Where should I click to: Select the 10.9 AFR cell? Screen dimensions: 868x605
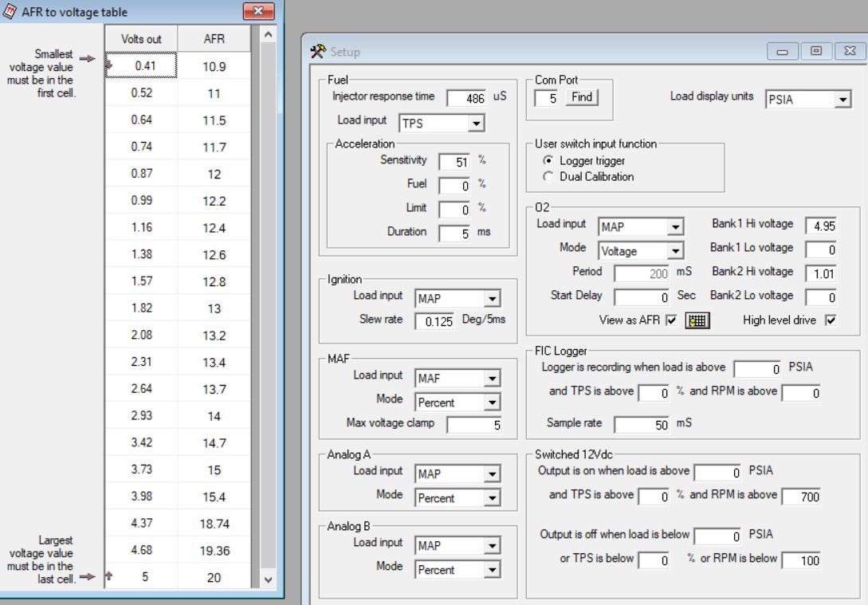click(x=214, y=66)
